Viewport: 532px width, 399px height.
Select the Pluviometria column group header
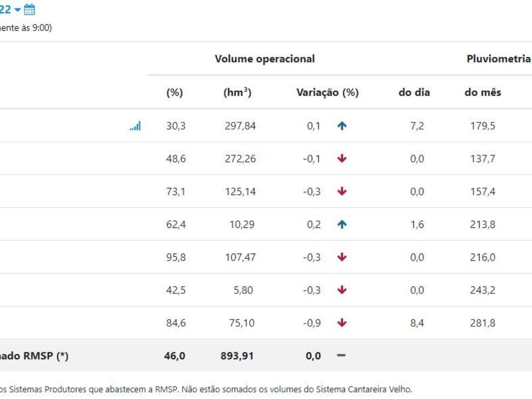coord(498,59)
